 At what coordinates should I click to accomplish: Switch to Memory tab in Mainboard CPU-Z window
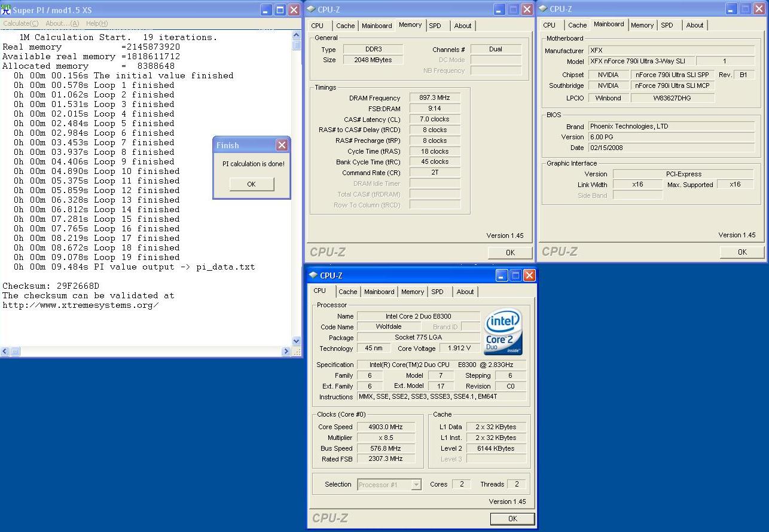pos(642,25)
